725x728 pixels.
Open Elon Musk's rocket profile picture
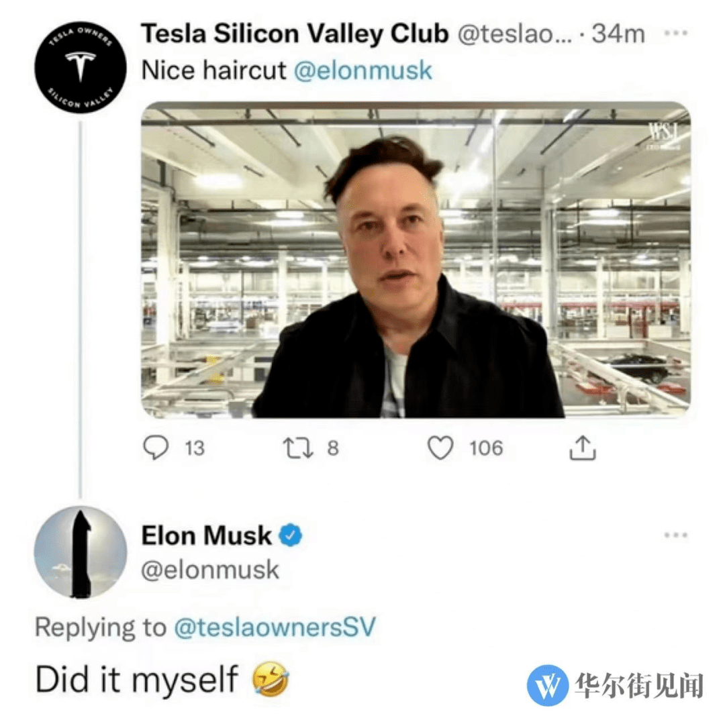pos(81,552)
